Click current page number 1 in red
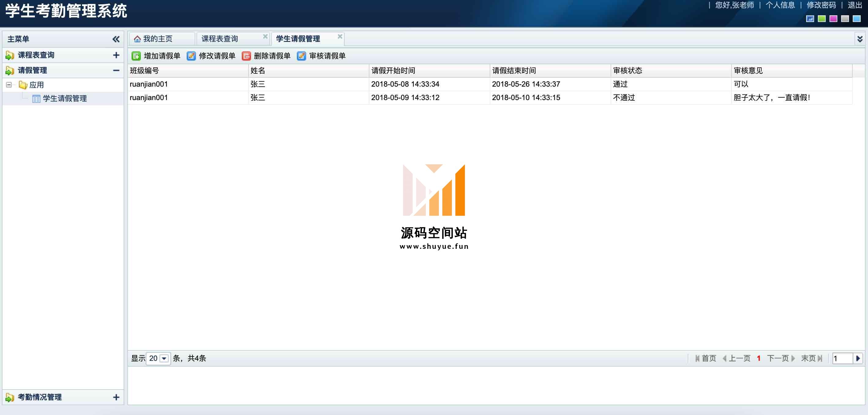 tap(758, 358)
